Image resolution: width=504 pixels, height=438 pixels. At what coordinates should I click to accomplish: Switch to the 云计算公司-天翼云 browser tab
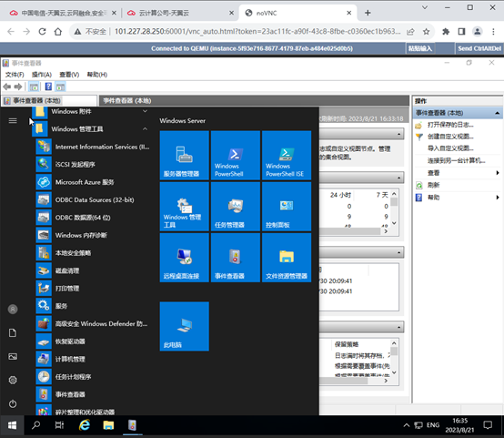[180, 13]
